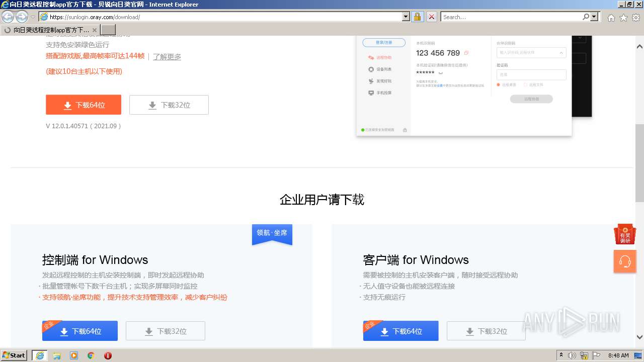This screenshot has height=362, width=644.
Task: Launch Chrome from the taskbar
Action: tap(91, 355)
